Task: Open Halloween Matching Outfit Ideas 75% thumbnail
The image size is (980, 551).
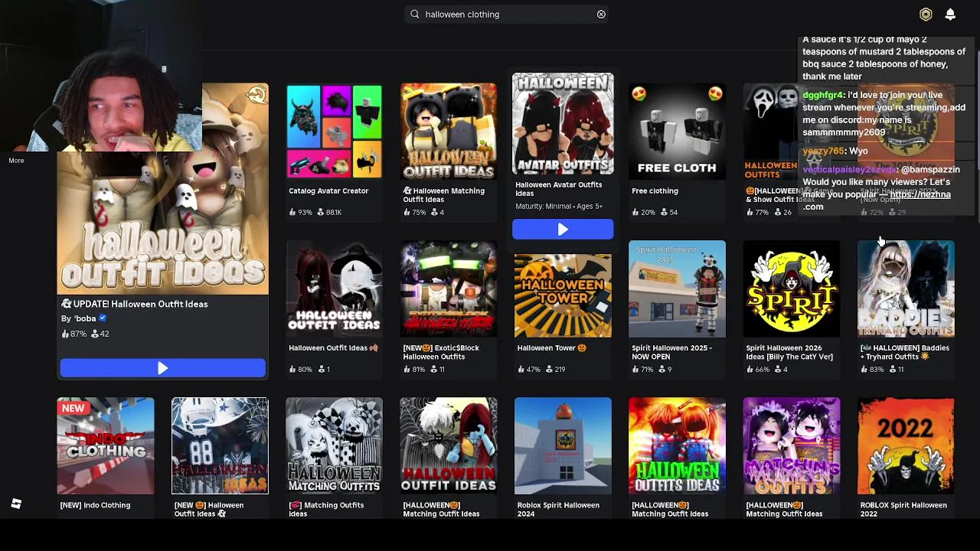Action: [449, 132]
